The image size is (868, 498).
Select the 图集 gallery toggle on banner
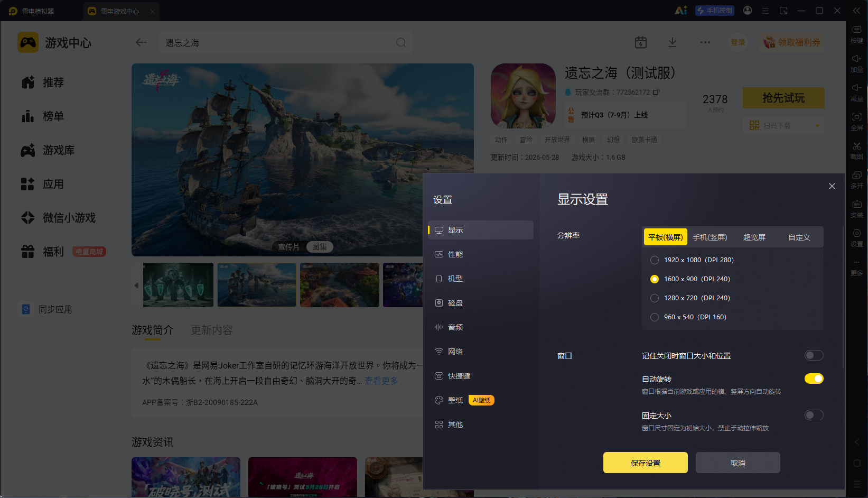(x=320, y=247)
